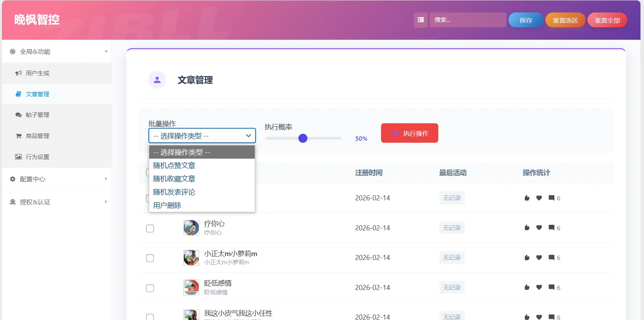This screenshot has height=320, width=644.
Task: Click avatar thumbnail of 小正太m小萝莉m
Action: click(x=191, y=258)
